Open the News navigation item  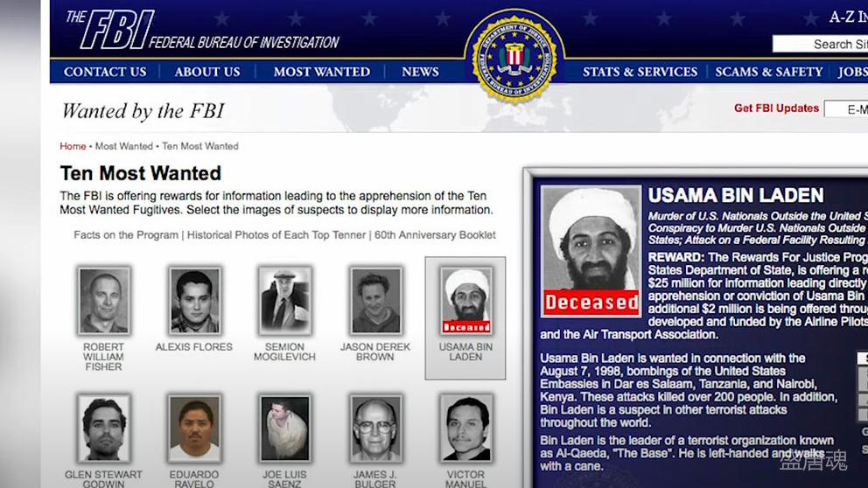420,72
